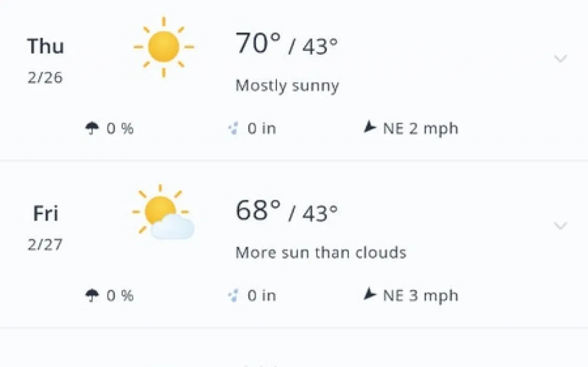Expand Friday's forecast details chevron
Viewport: 588px width, 367px height.
click(561, 226)
